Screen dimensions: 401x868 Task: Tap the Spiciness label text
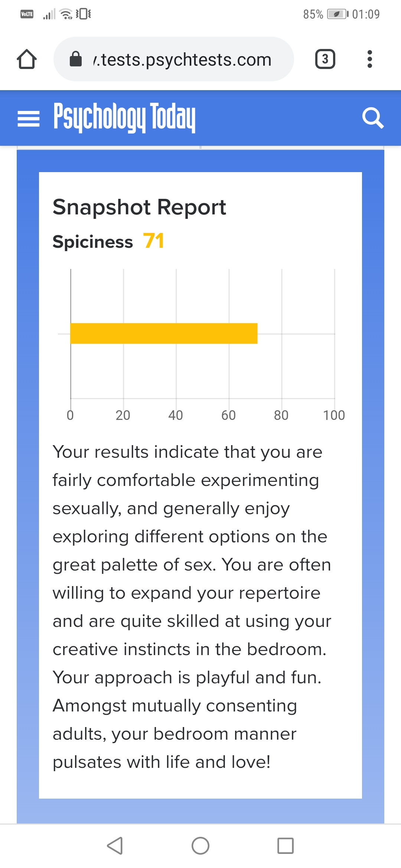point(93,242)
